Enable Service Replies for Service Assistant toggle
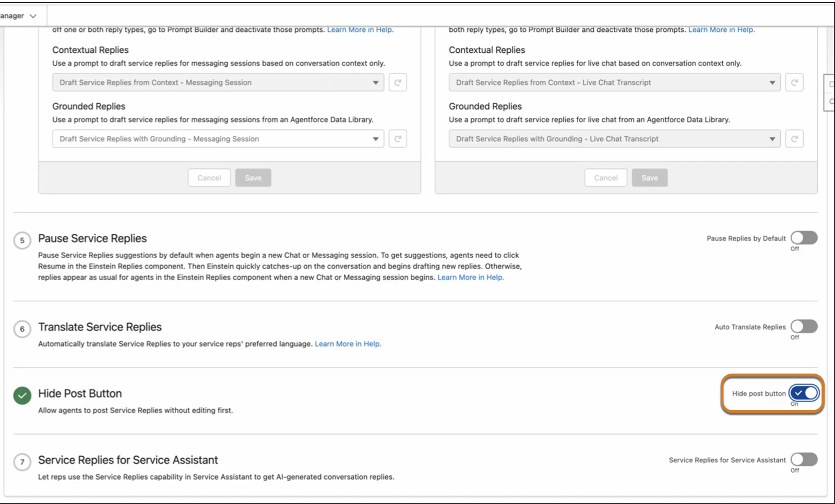835x504 pixels. click(804, 460)
